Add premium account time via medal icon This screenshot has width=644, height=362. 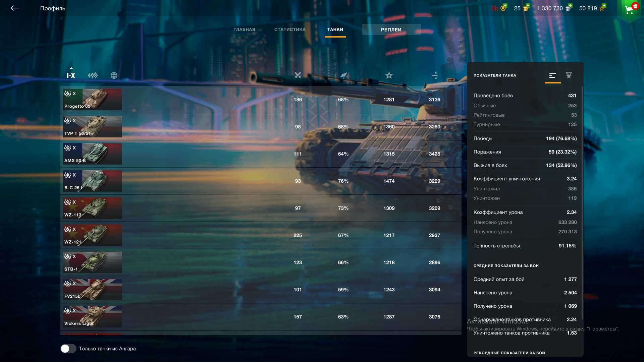(x=504, y=8)
